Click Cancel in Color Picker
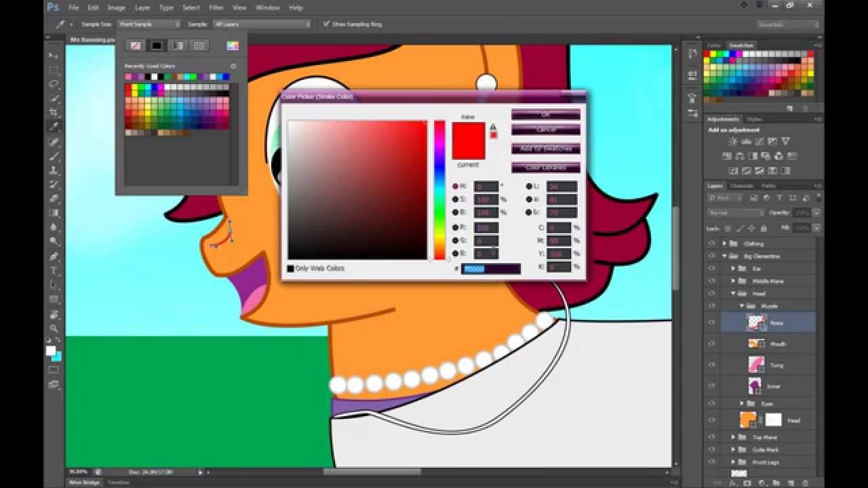Screen dimensions: 868x488 click(x=546, y=129)
